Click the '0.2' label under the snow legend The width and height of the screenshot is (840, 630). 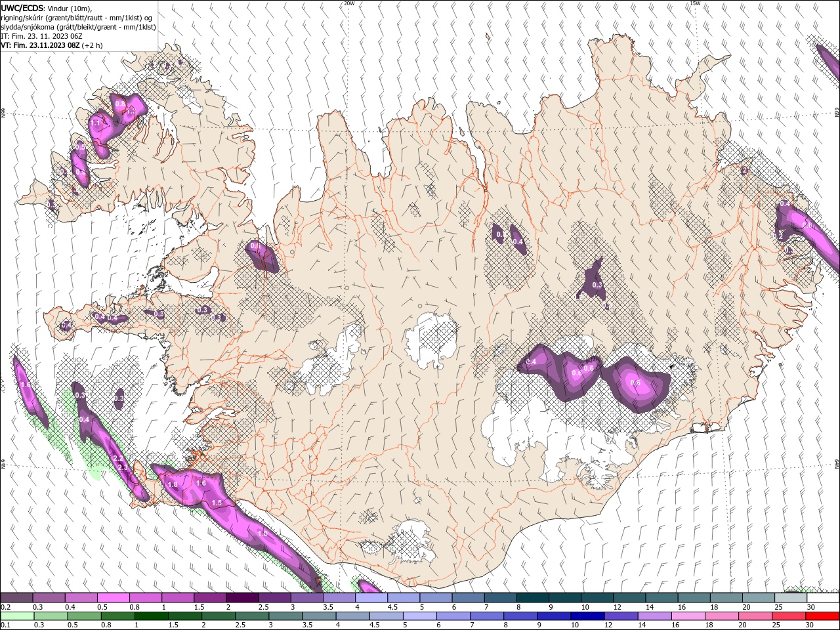click(5, 607)
